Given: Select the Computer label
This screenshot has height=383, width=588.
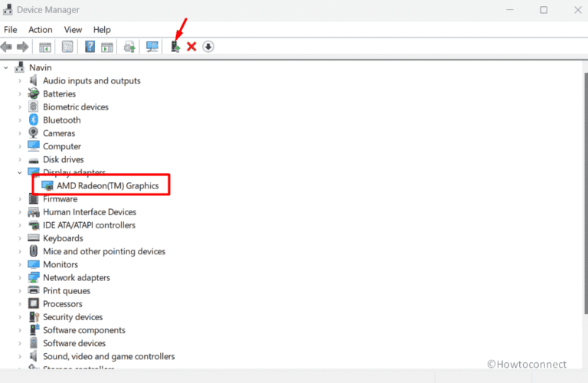Looking at the screenshot, I should pos(62,146).
